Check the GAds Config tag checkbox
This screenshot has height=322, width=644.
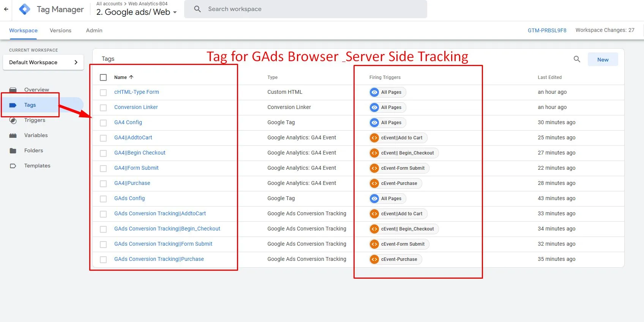coord(103,199)
